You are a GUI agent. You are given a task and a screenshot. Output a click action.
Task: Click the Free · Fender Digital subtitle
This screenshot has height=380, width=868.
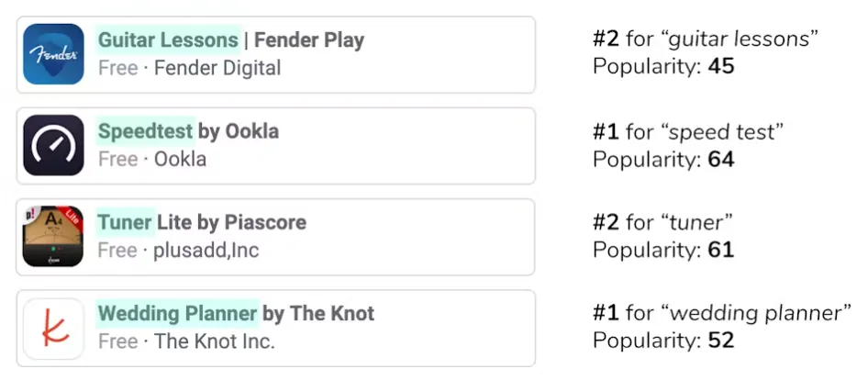pos(189,68)
